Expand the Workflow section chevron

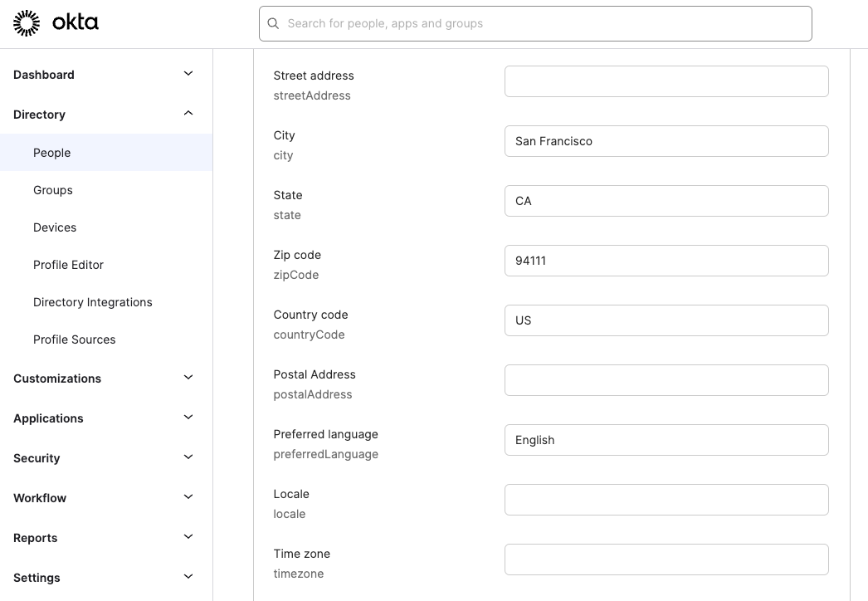(188, 497)
